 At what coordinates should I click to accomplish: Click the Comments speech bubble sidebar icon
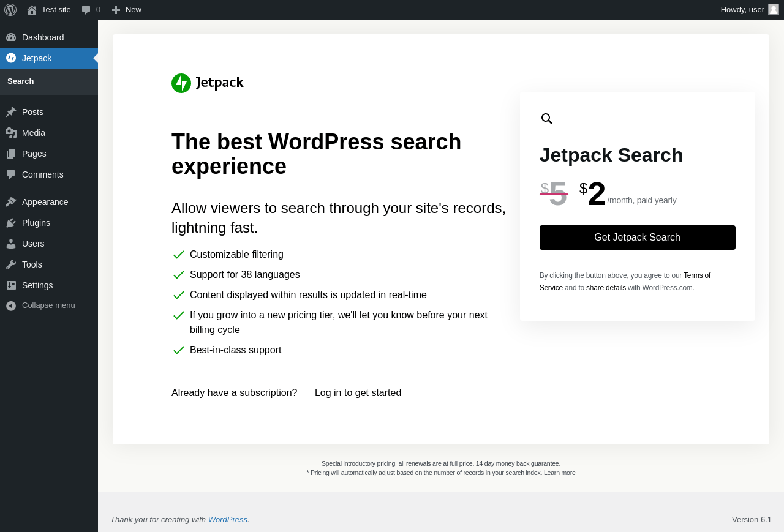pos(11,174)
